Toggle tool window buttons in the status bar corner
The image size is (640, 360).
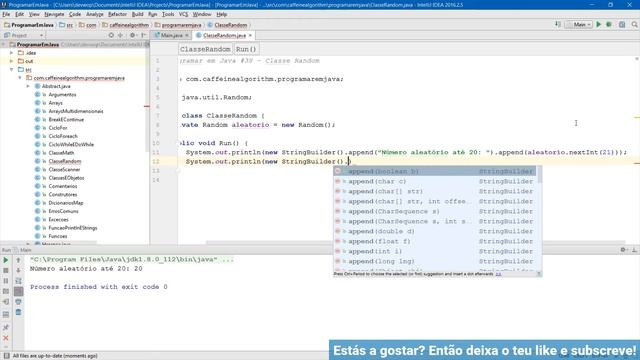point(6,356)
